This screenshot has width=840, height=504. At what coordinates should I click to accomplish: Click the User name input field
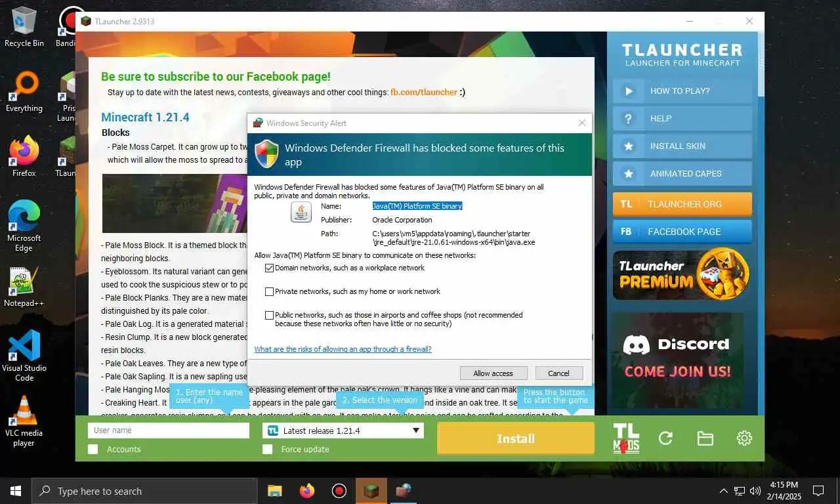[169, 430]
